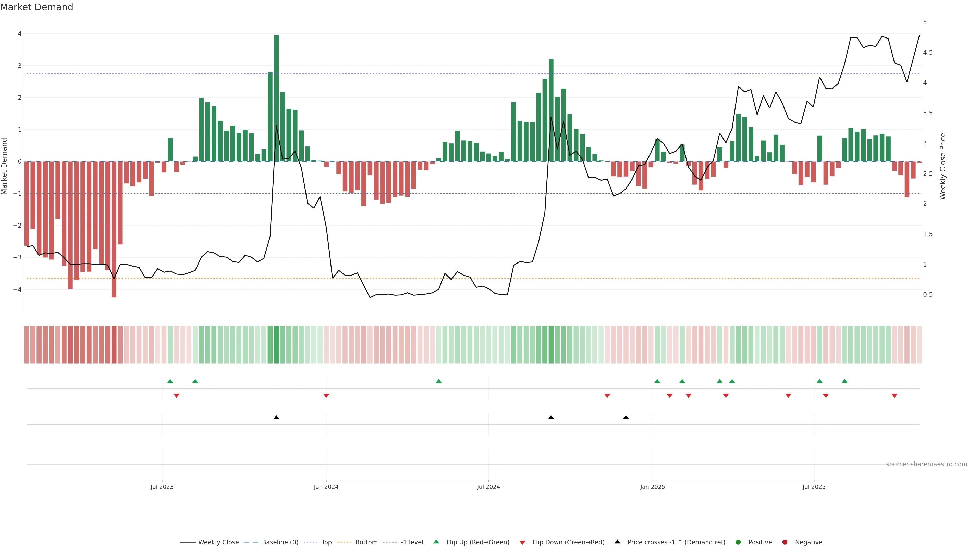The height and width of the screenshot is (551, 980).
Task: Click the first black triangle price-cross marker
Action: [276, 418]
